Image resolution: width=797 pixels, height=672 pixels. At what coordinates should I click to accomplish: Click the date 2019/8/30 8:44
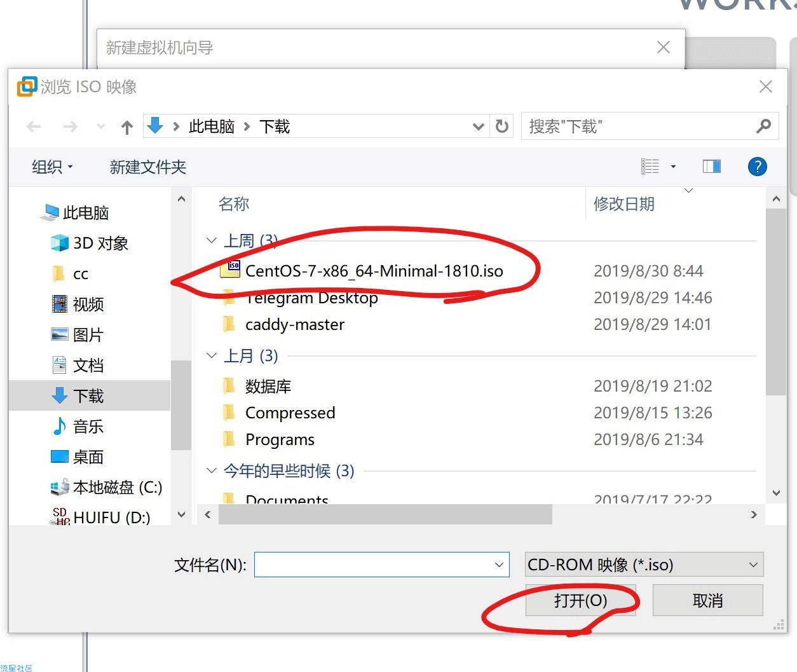pos(648,271)
